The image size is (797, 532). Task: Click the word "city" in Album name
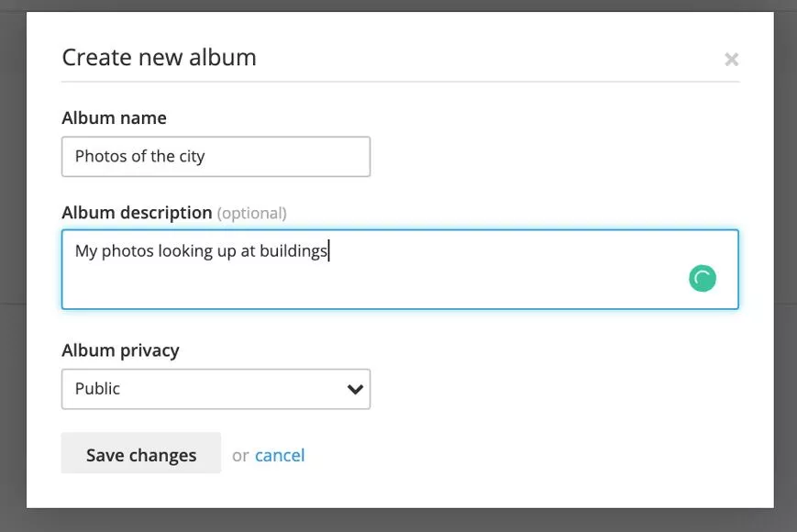(x=192, y=157)
